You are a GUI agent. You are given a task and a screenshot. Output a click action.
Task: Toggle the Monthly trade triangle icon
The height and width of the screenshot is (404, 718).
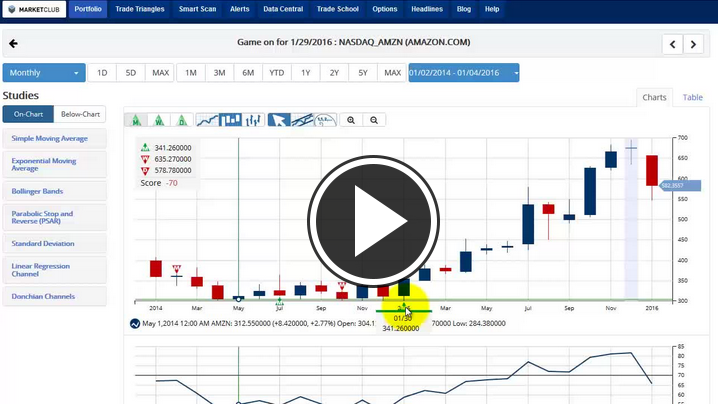(x=136, y=120)
